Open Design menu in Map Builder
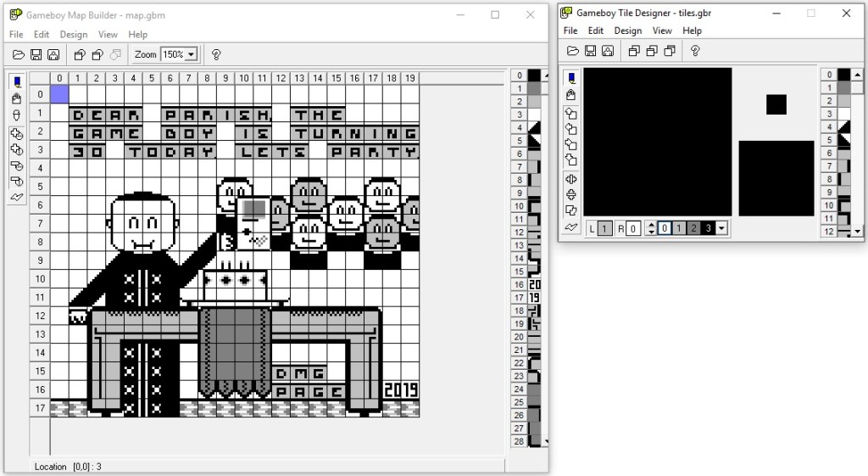 tap(74, 34)
